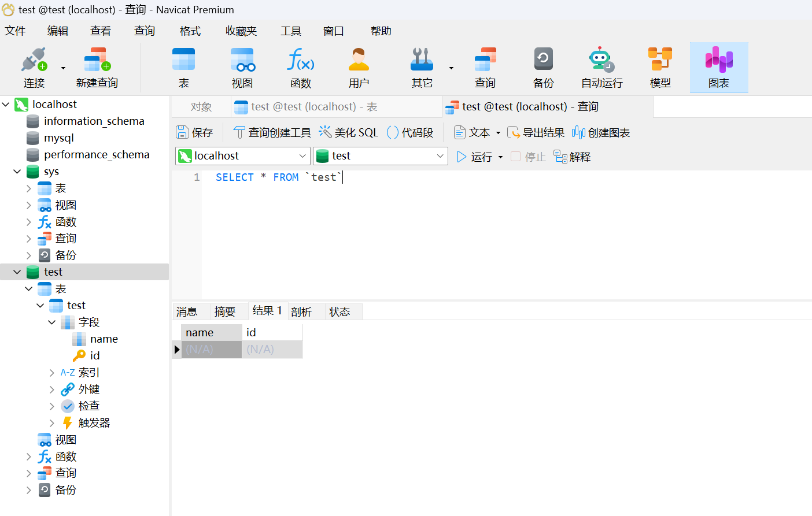Viewport: 812px width, 516px height.
Task: Open dropdown arrow next to 其它
Action: (451, 68)
